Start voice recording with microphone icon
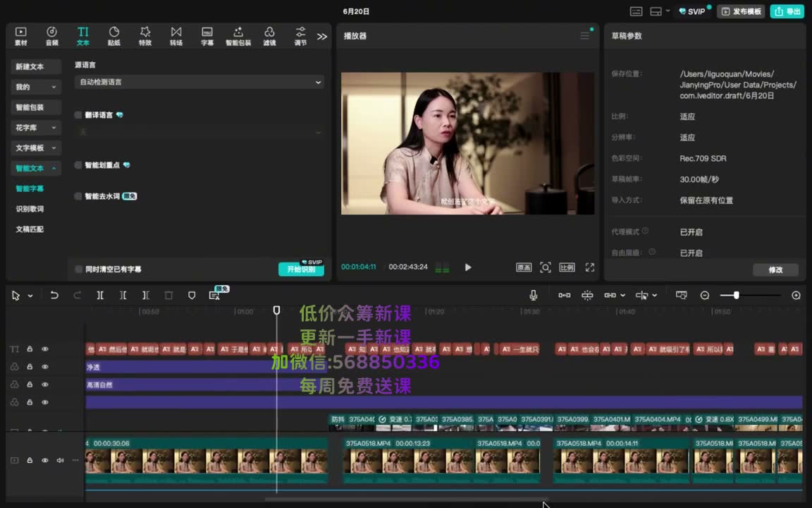The height and width of the screenshot is (508, 812). (x=534, y=295)
